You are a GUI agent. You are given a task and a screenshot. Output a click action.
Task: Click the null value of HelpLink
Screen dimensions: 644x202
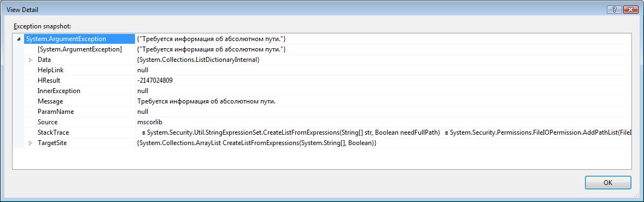pyautogui.click(x=143, y=71)
